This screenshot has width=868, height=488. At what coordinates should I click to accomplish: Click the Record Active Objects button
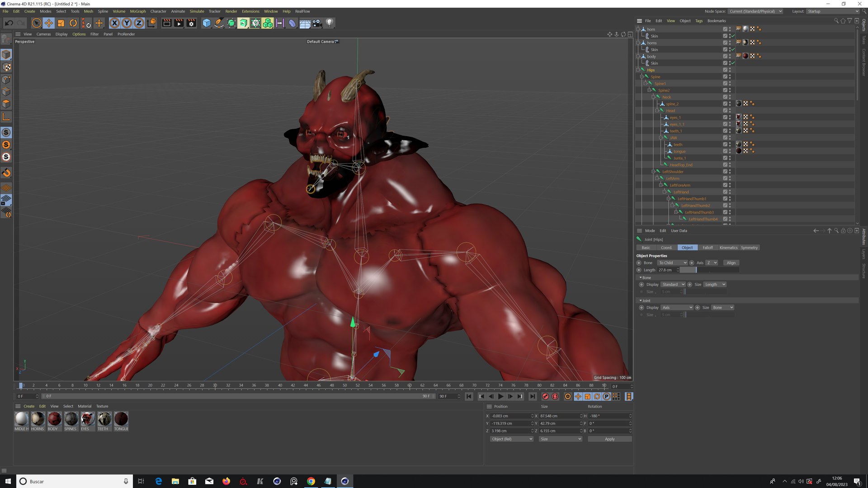click(546, 396)
